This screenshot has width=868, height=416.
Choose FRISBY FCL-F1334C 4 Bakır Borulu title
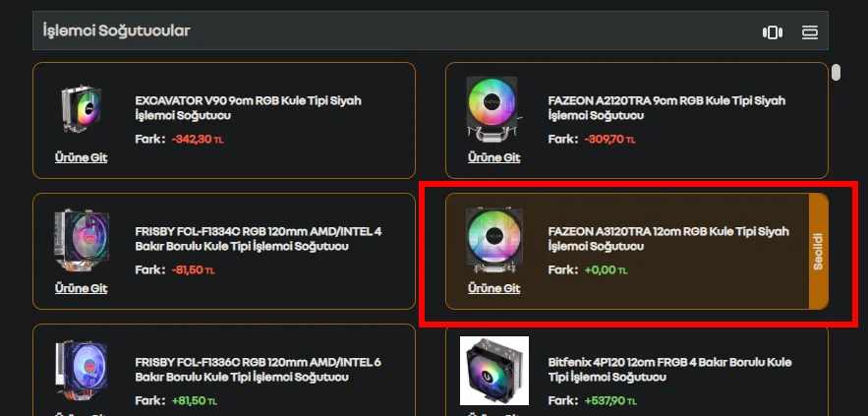click(x=258, y=239)
